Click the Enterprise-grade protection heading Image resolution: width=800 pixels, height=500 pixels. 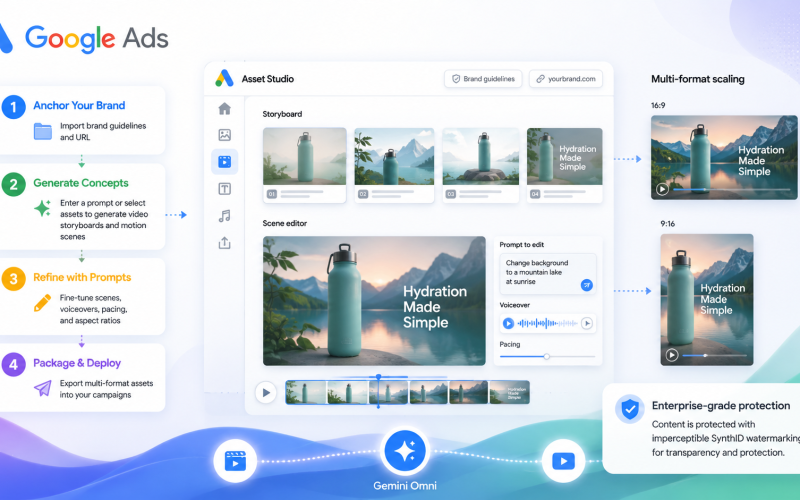[x=721, y=406]
